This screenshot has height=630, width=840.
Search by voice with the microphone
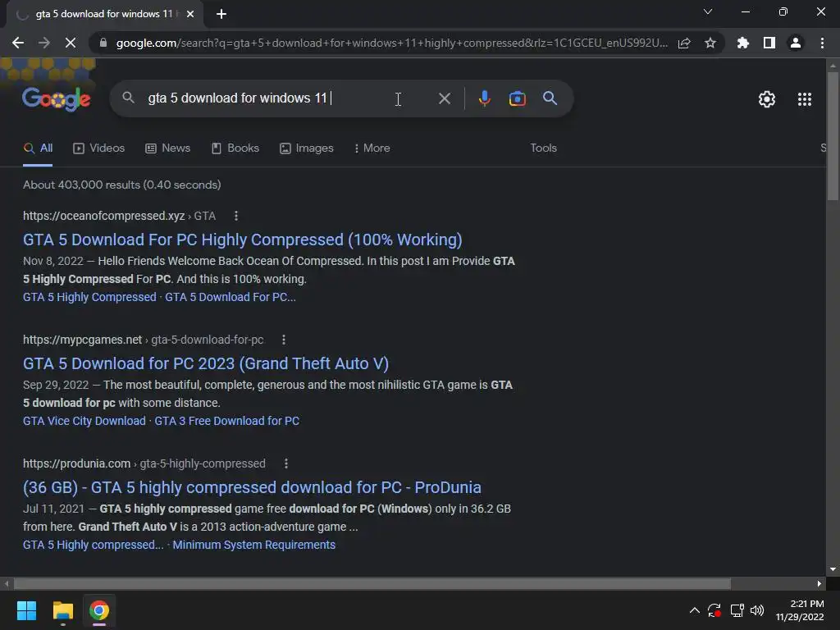[484, 98]
